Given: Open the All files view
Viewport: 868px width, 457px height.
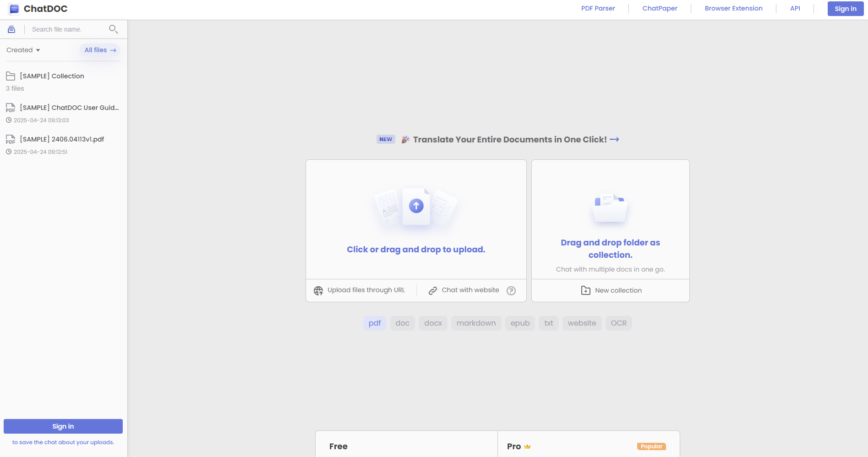Looking at the screenshot, I should [100, 50].
